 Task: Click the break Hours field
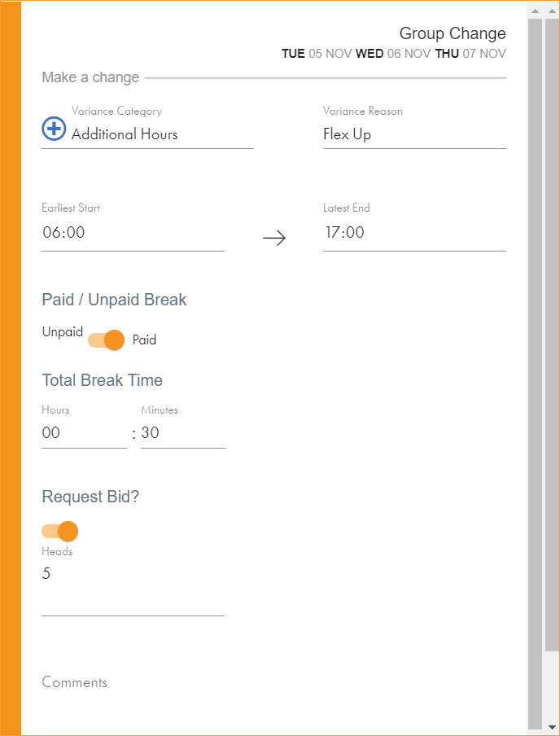tap(83, 433)
